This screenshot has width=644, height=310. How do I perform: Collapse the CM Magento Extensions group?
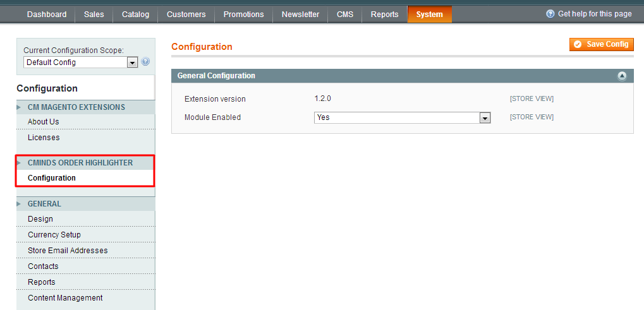click(76, 107)
